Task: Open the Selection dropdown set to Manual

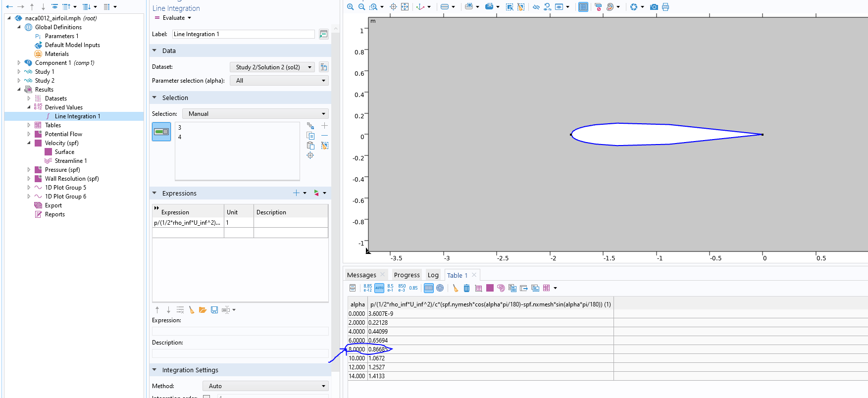Action: point(255,114)
